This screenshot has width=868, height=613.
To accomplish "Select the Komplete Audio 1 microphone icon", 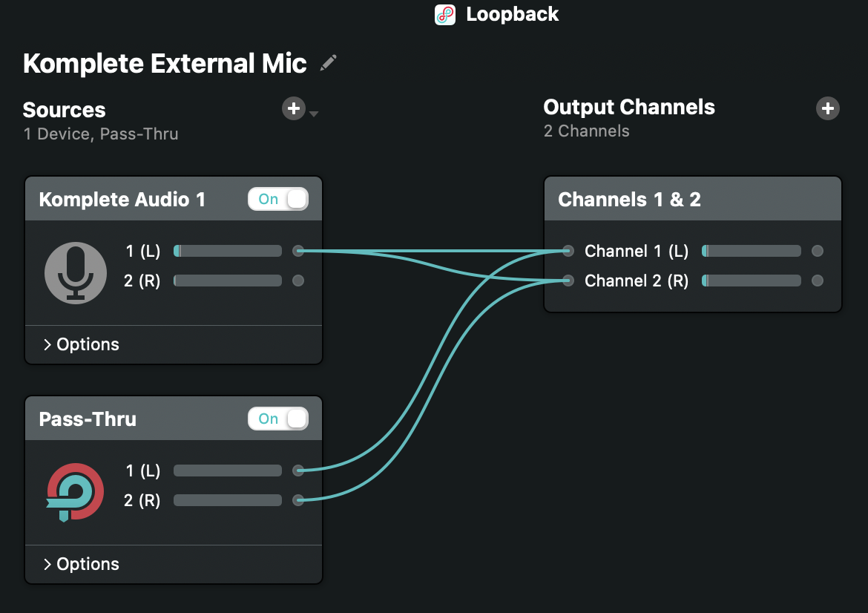I will 75,273.
